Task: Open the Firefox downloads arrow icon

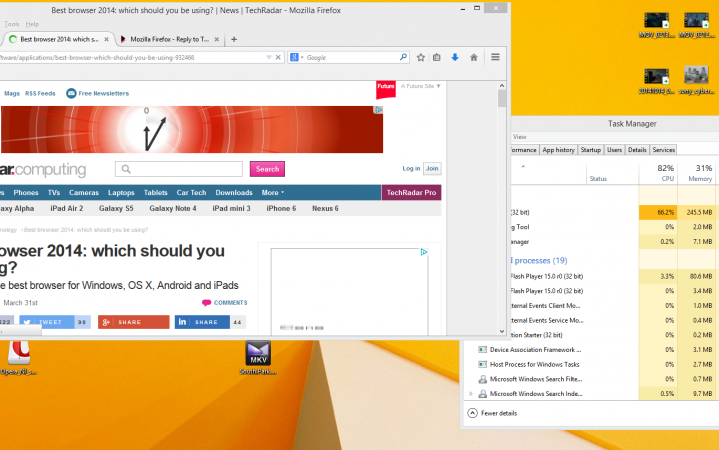Action: (x=455, y=57)
